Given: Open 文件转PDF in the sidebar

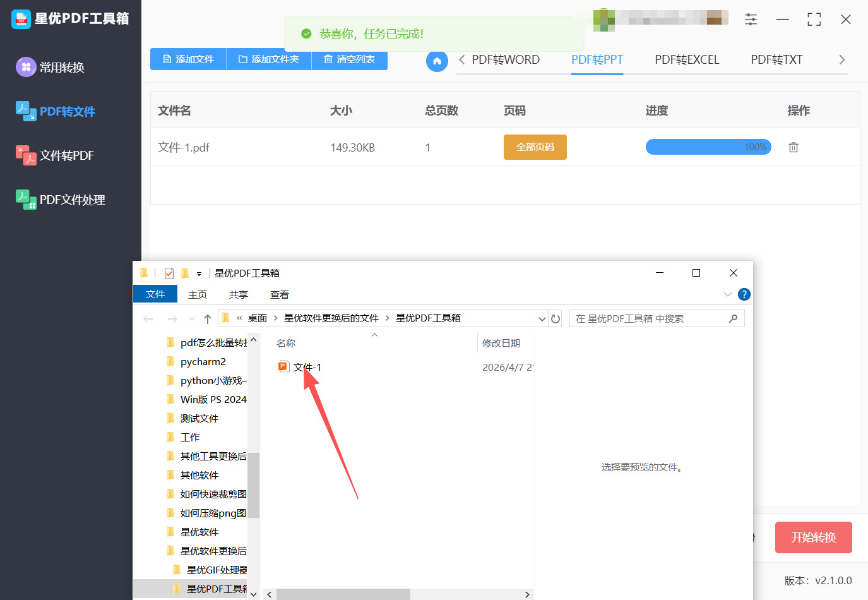Looking at the screenshot, I should (55, 155).
